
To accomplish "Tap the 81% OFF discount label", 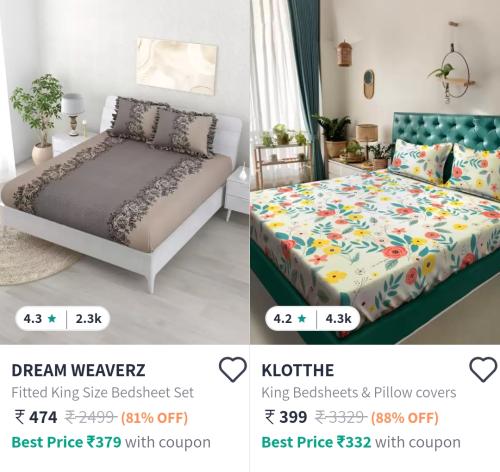I will [x=154, y=418].
